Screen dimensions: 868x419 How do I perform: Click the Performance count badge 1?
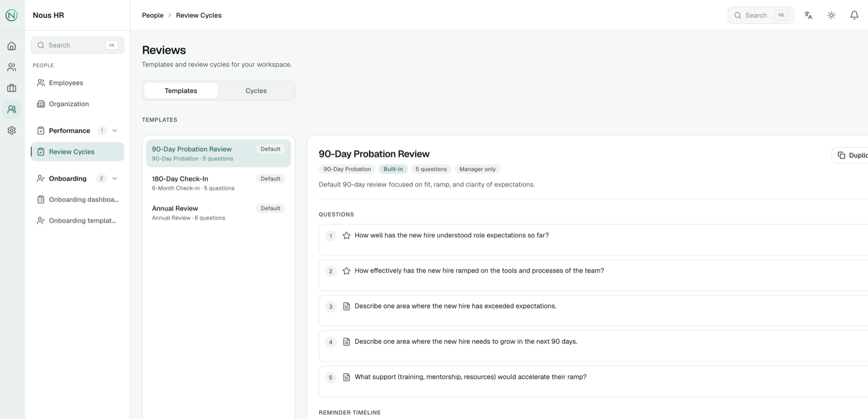101,131
